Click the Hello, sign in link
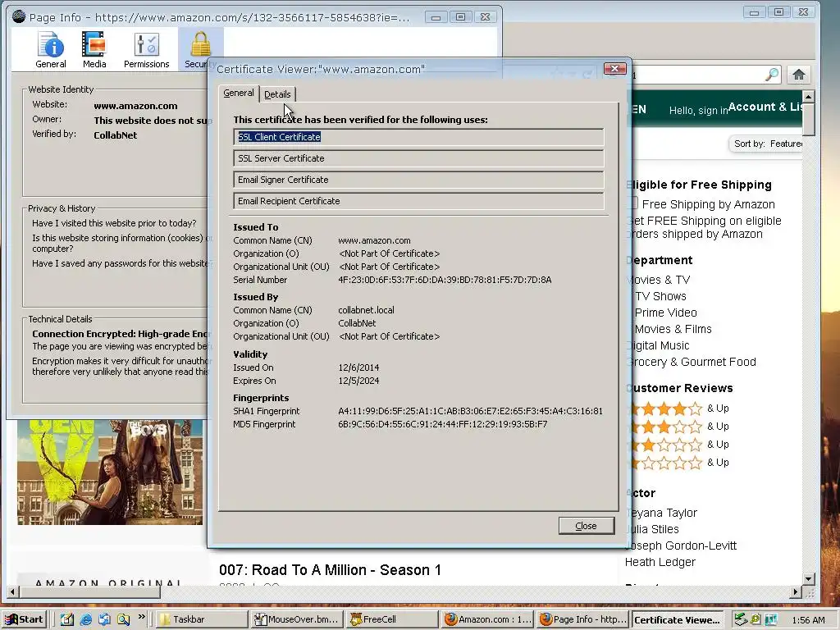The image size is (840, 630). click(699, 111)
